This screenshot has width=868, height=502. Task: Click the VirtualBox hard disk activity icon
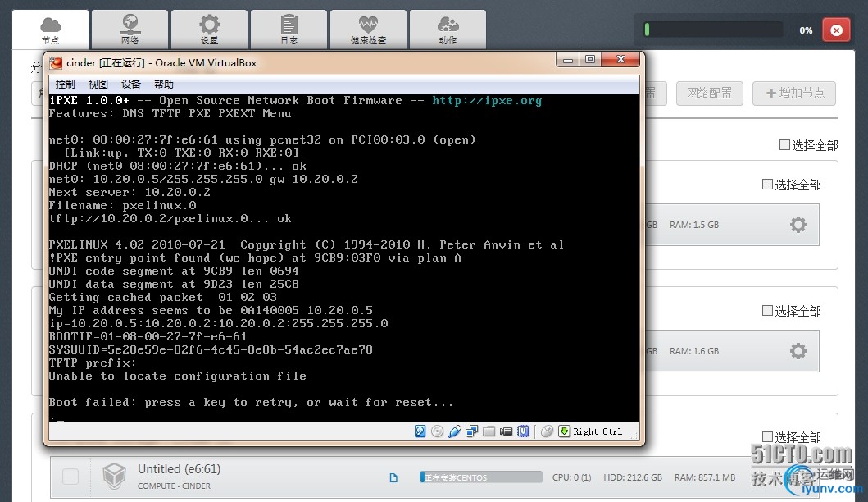420,431
